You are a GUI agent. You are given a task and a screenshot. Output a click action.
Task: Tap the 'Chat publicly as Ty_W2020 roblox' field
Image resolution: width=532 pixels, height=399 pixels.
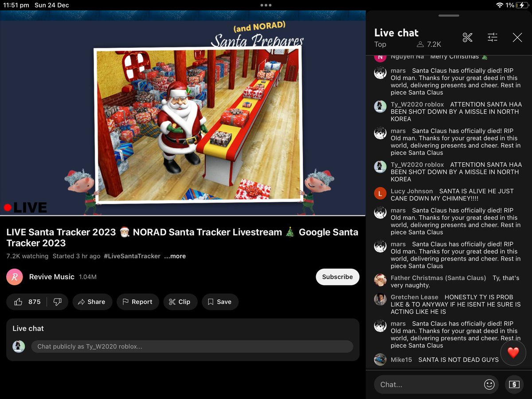point(192,346)
